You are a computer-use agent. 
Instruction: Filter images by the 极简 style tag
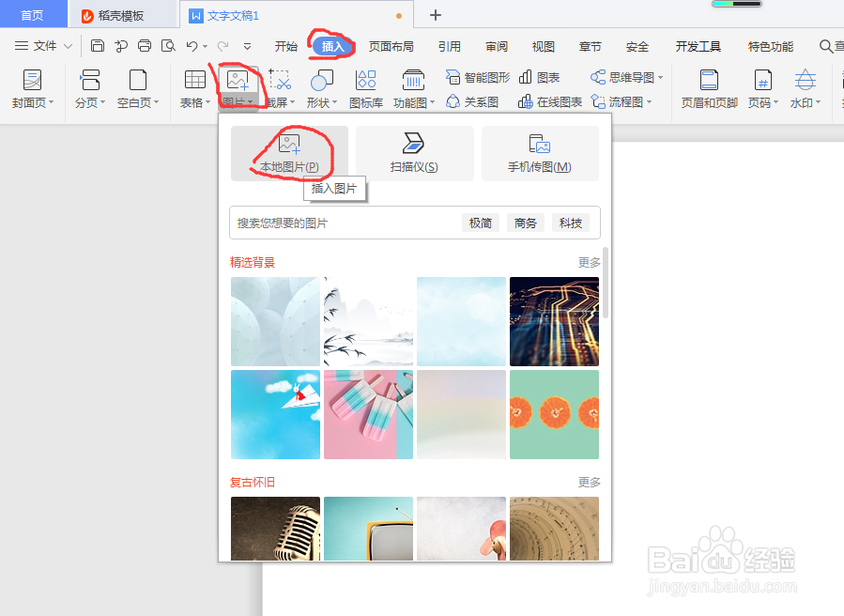pyautogui.click(x=480, y=223)
